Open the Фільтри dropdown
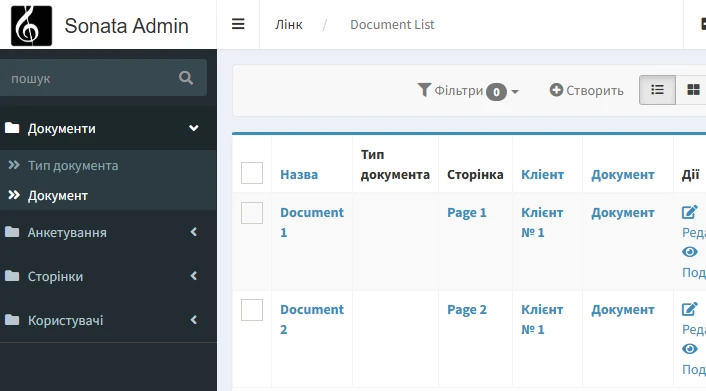This screenshot has height=391, width=706. [x=468, y=91]
